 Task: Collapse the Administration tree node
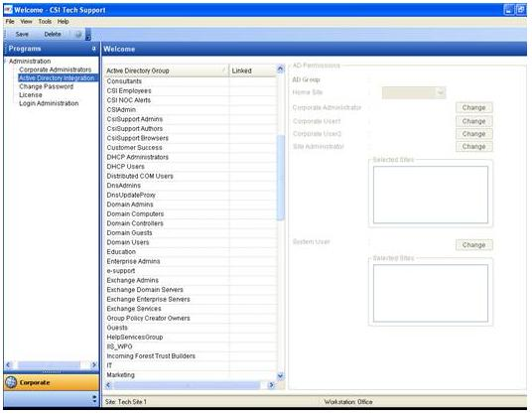(5, 62)
